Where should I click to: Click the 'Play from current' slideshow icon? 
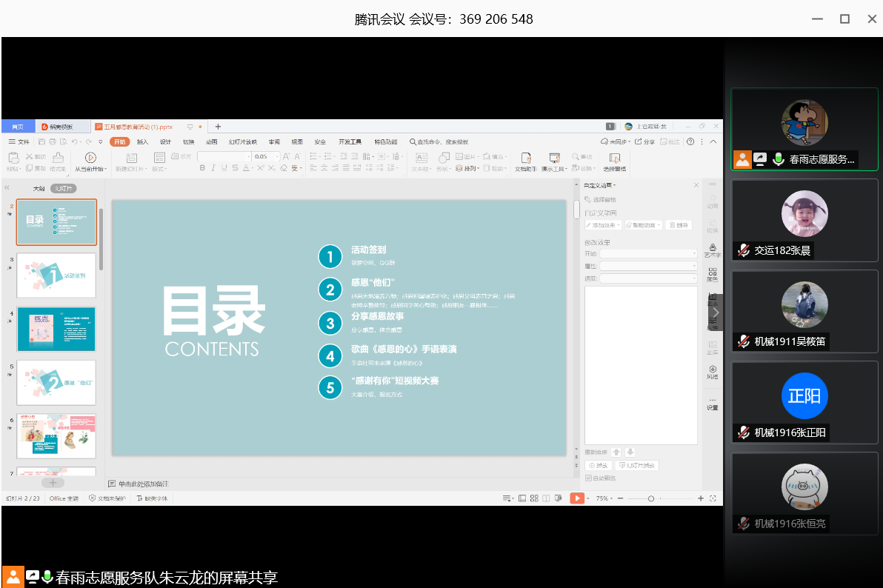click(90, 158)
